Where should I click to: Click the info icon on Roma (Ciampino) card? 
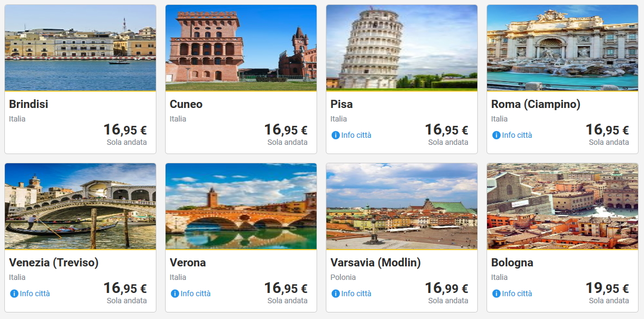[496, 135]
